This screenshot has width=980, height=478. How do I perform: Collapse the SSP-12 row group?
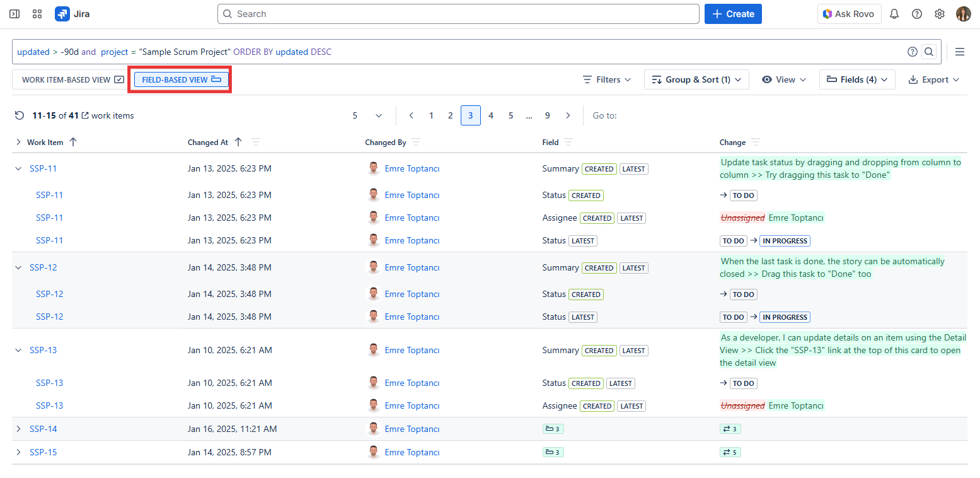click(x=18, y=267)
